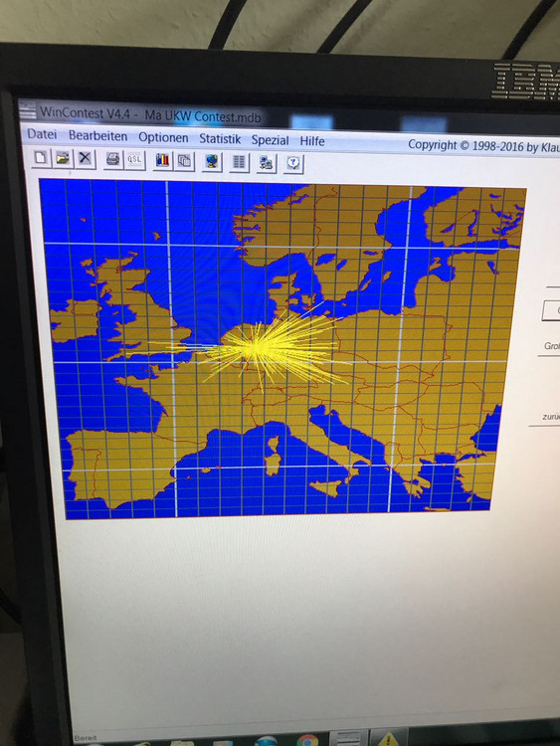This screenshot has width=560, height=746.
Task: Click the new file toolbar icon
Action: coord(42,158)
